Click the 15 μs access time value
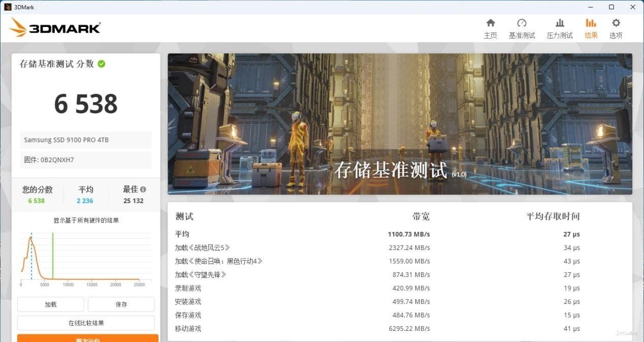 (571, 315)
